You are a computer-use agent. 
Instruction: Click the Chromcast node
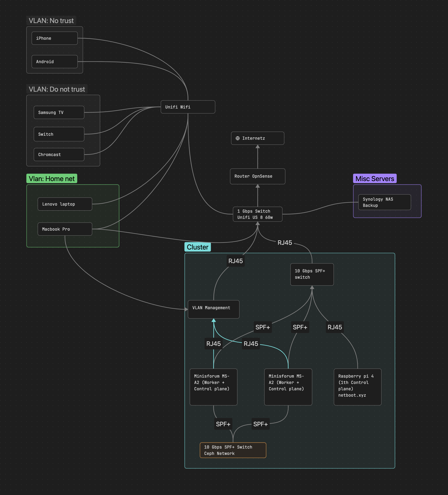[59, 154]
